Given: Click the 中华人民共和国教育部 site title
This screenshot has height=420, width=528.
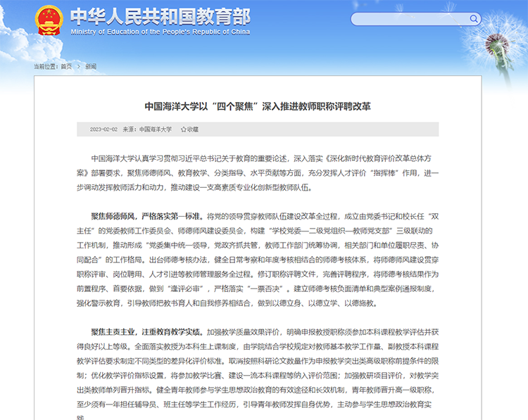Looking at the screenshot, I should [161, 16].
